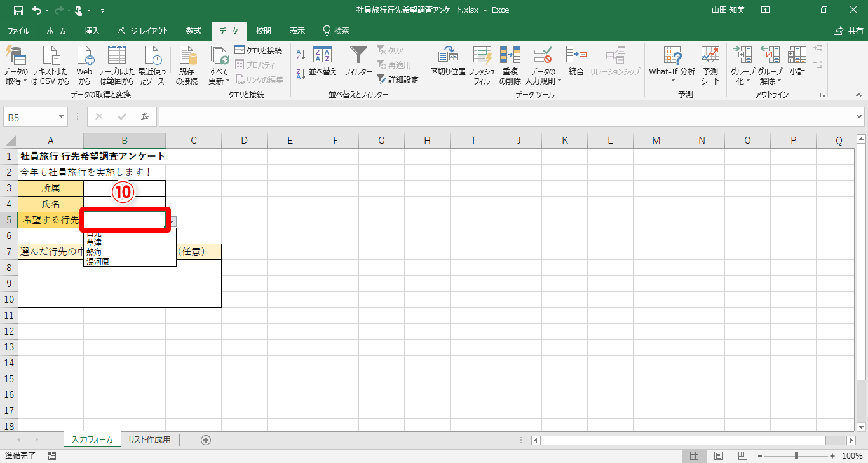Switch to the リスト作成用 sheet tab
Image resolution: width=868 pixels, height=463 pixels.
[x=149, y=440]
